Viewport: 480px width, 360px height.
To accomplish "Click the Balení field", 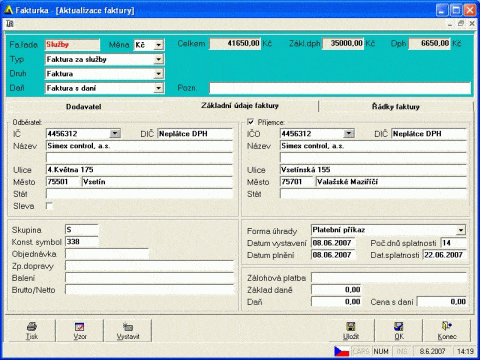I will click(x=150, y=278).
